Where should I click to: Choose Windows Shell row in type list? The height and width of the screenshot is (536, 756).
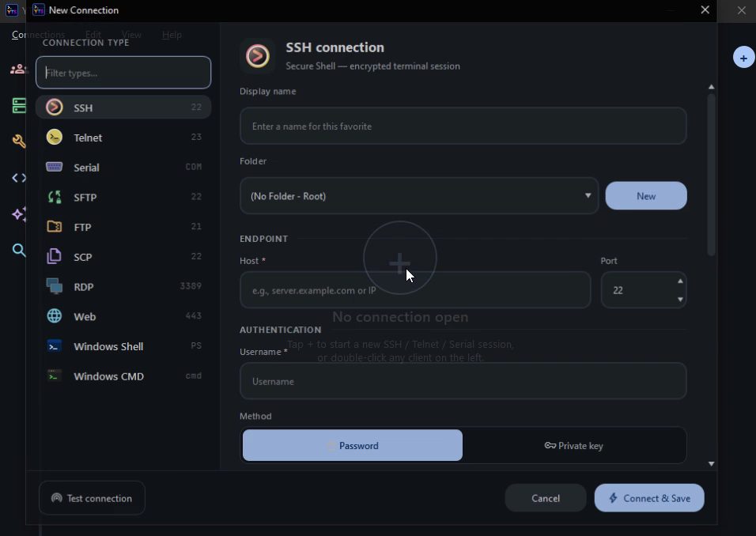pos(123,346)
